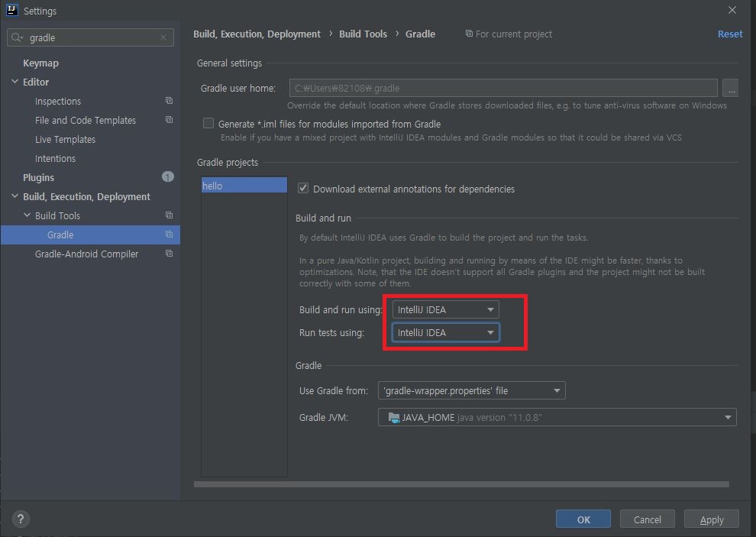Click the Cancel button

click(x=647, y=519)
